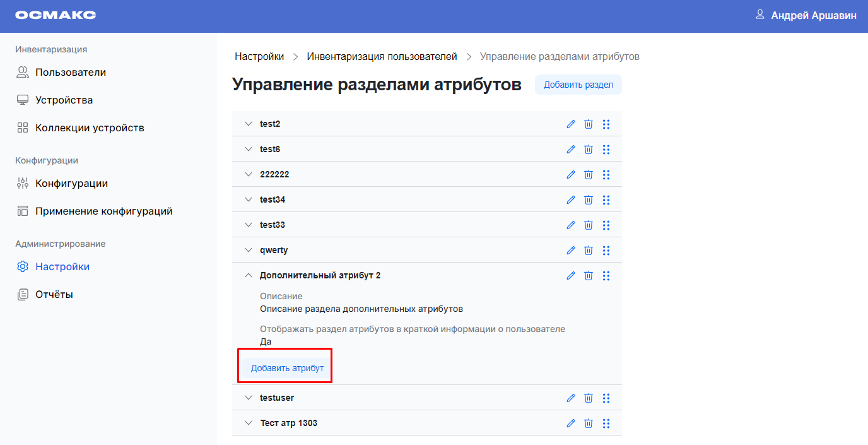868x445 pixels.
Task: Delete the test6 section via trash icon
Action: 589,150
